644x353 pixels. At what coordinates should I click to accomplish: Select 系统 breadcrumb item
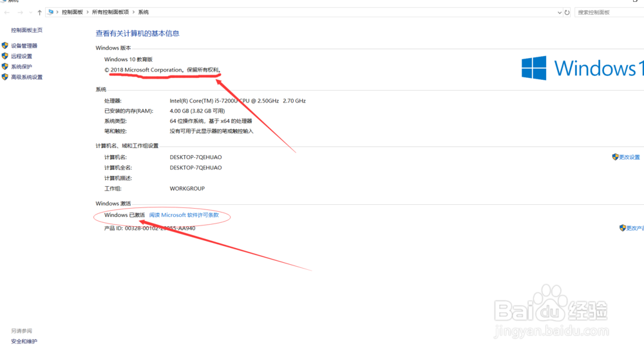(144, 12)
